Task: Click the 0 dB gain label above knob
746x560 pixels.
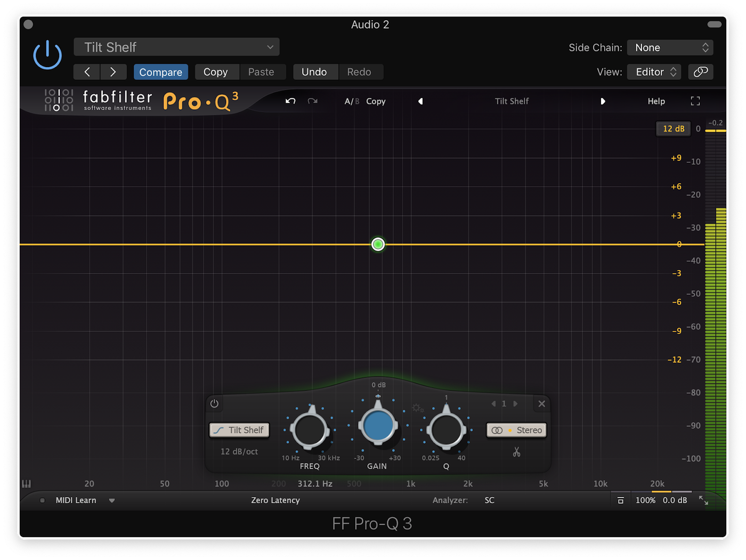Action: tap(379, 385)
